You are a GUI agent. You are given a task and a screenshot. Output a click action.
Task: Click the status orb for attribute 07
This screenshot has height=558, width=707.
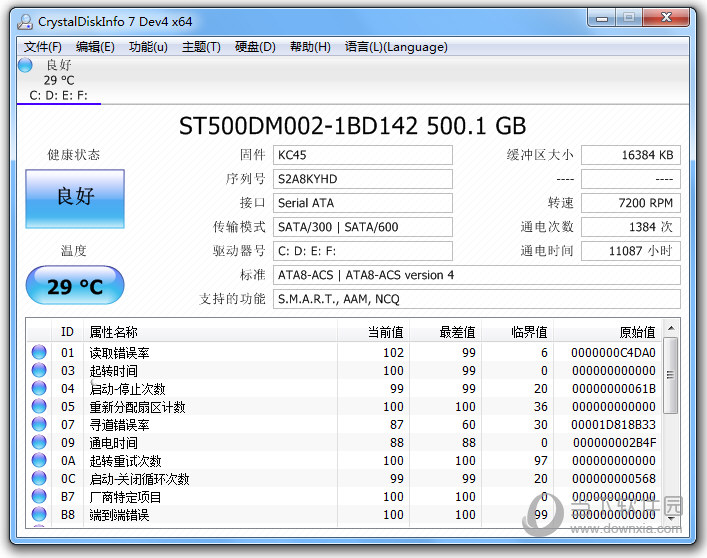coord(39,424)
